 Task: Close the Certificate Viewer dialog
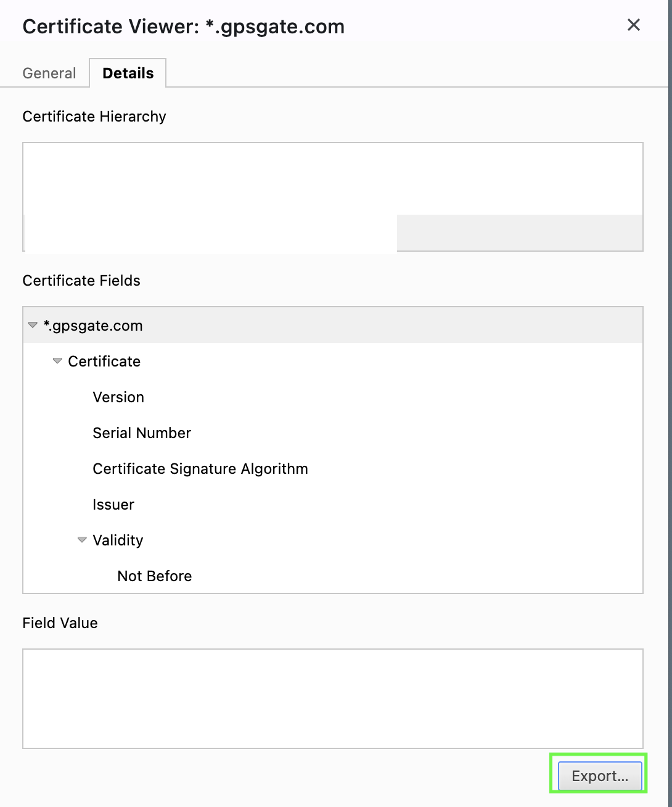tap(634, 25)
